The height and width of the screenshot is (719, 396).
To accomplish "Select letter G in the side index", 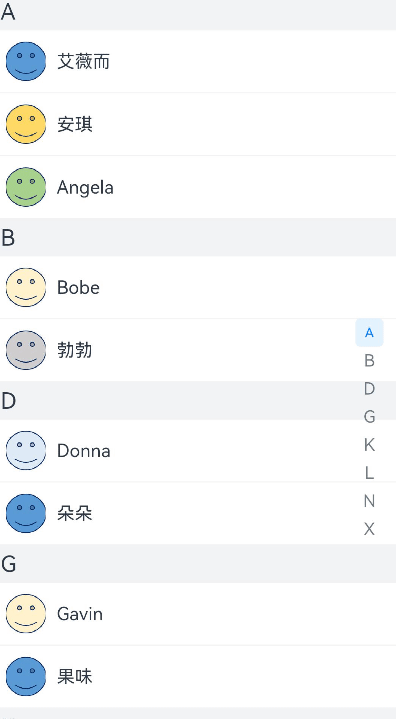I will 369,417.
